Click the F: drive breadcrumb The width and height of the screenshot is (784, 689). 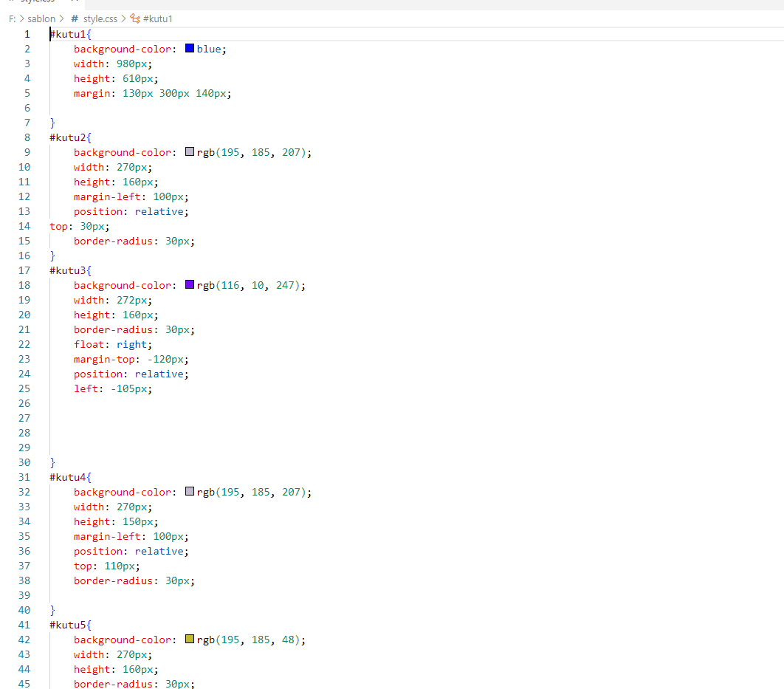12,18
